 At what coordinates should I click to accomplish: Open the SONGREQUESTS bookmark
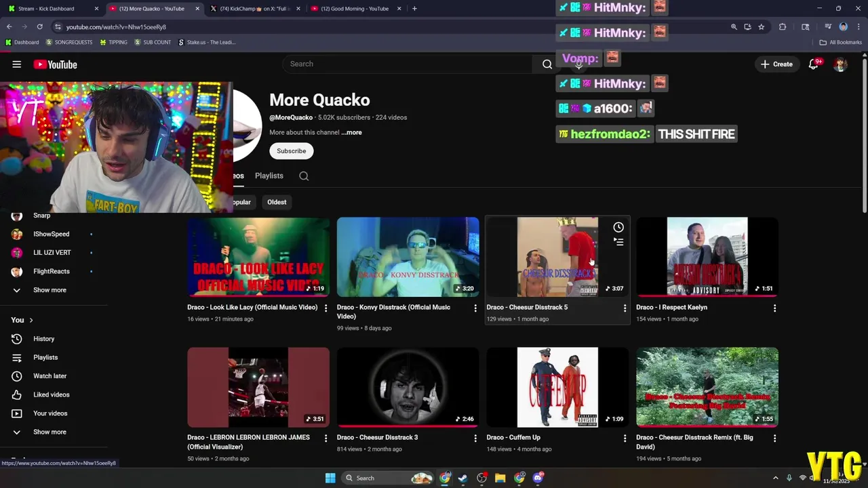[x=68, y=42]
